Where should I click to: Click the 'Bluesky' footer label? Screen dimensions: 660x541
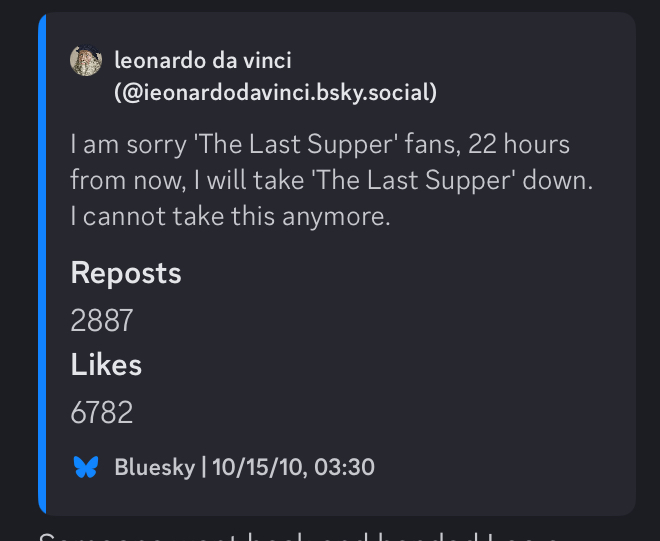coord(154,467)
